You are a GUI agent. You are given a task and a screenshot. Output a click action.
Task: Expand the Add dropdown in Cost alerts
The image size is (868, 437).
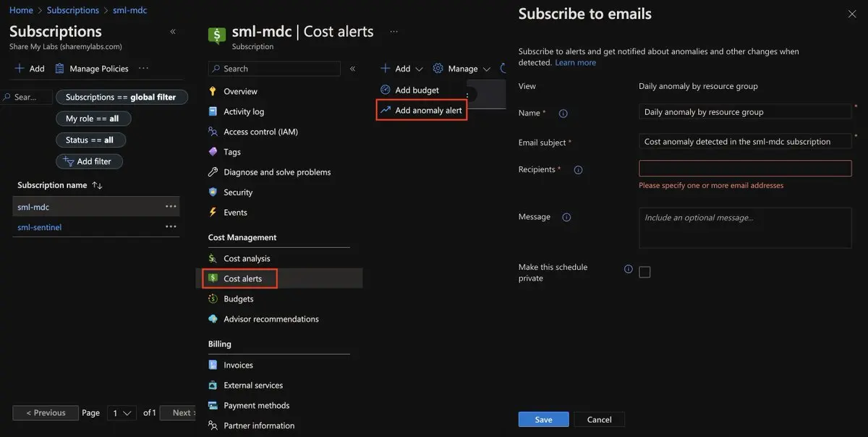pos(402,69)
